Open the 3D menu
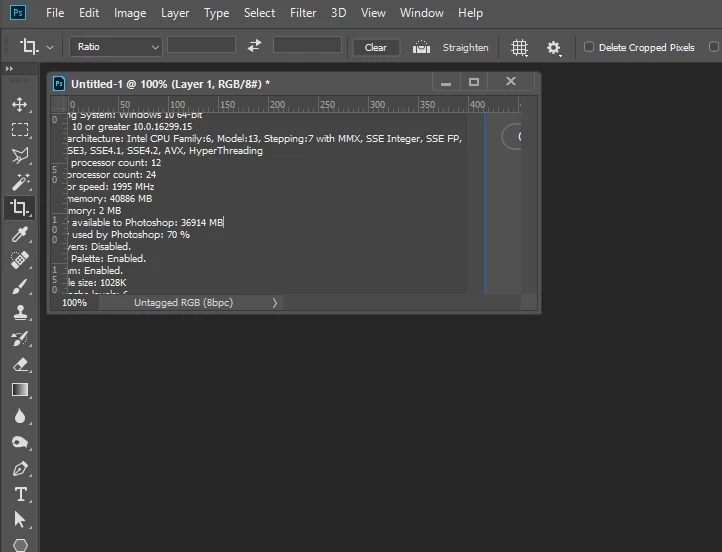Image resolution: width=722 pixels, height=552 pixels. (338, 13)
